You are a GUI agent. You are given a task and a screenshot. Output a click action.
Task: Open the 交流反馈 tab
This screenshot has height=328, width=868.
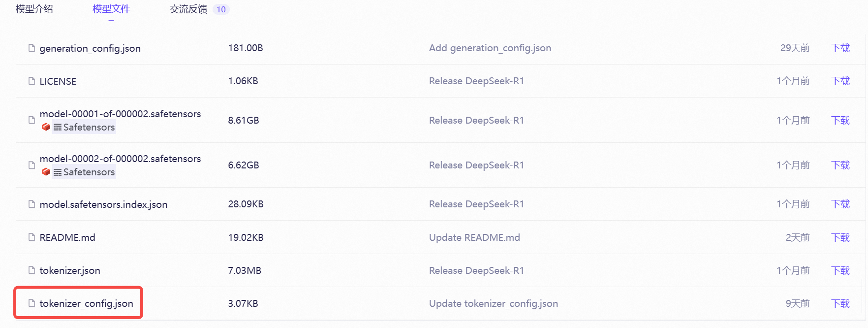click(x=188, y=9)
